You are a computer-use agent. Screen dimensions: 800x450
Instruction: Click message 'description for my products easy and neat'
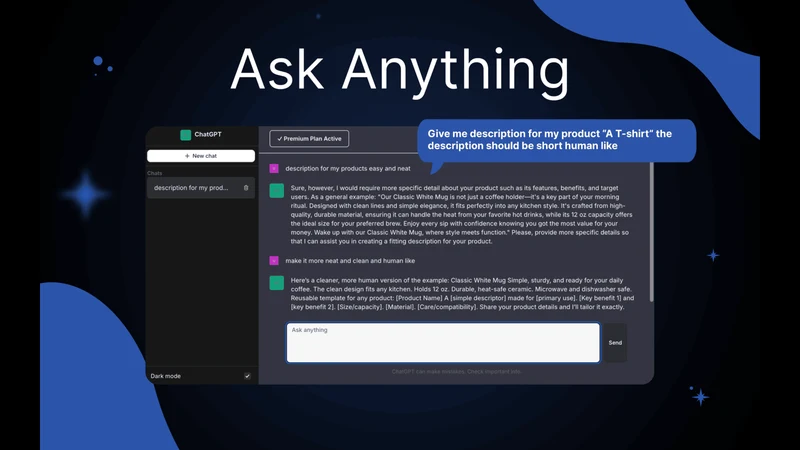(x=348, y=168)
